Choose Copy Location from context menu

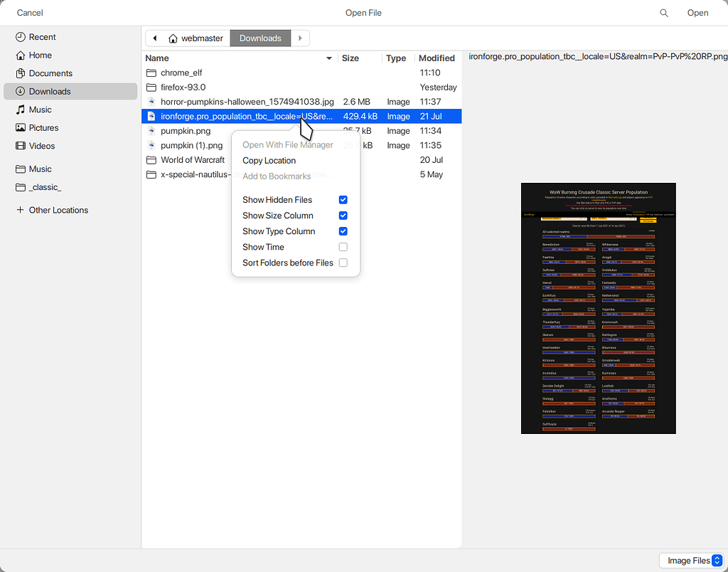pos(269,160)
